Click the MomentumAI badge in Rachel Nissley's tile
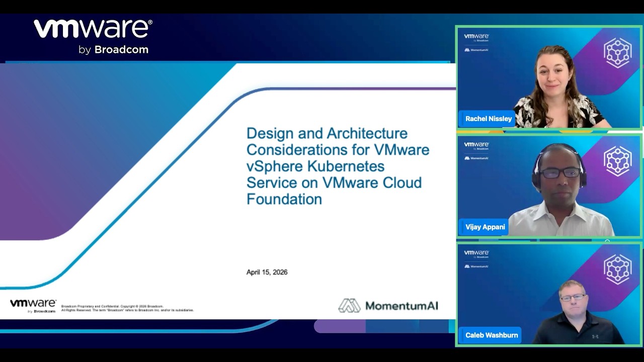This screenshot has height=362, width=644. tap(476, 50)
